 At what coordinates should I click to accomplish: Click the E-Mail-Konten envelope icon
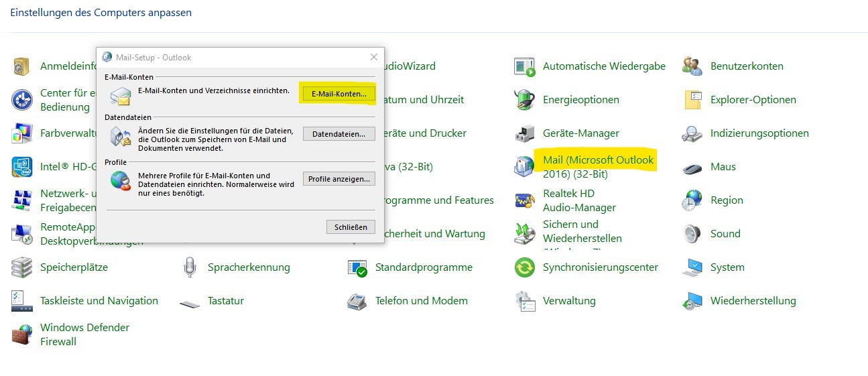point(121,97)
